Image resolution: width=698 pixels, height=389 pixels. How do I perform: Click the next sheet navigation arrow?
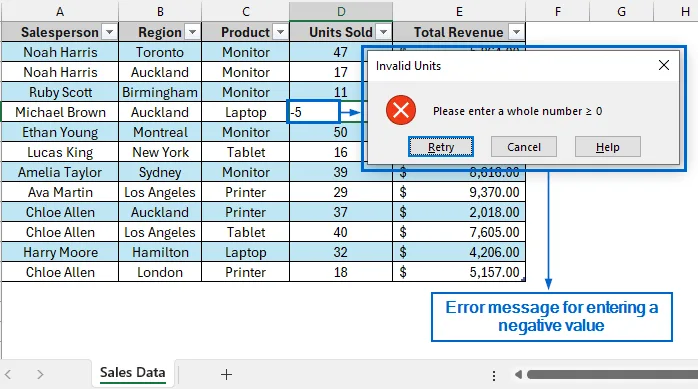click(x=40, y=375)
